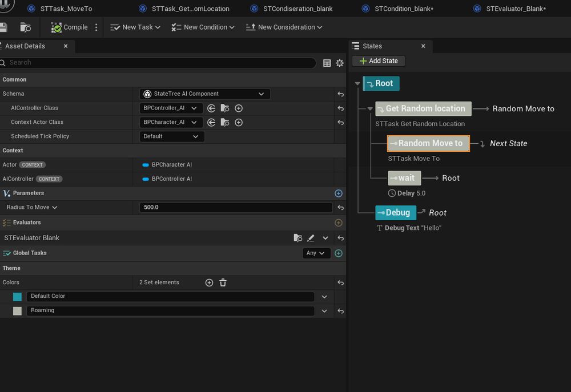Reset Context Actor Class to default
Screen dimensions: 571x392
click(x=340, y=122)
